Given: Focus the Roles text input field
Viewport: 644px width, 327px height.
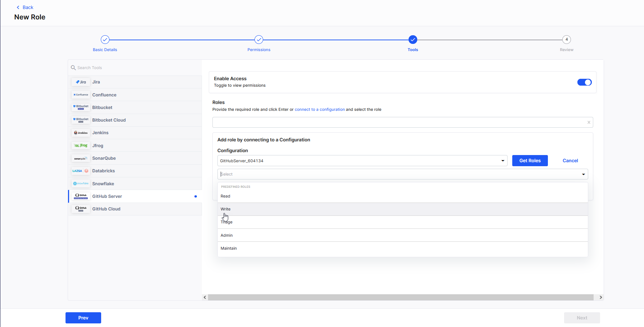Looking at the screenshot, I should tap(402, 122).
